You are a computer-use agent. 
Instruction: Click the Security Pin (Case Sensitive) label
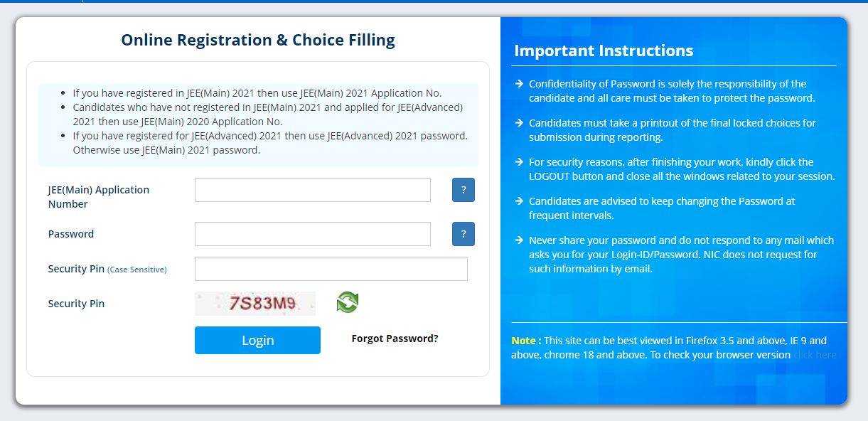(107, 270)
